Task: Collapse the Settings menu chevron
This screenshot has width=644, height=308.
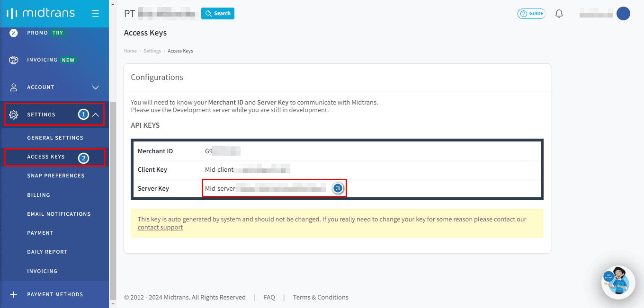Action: coord(96,114)
